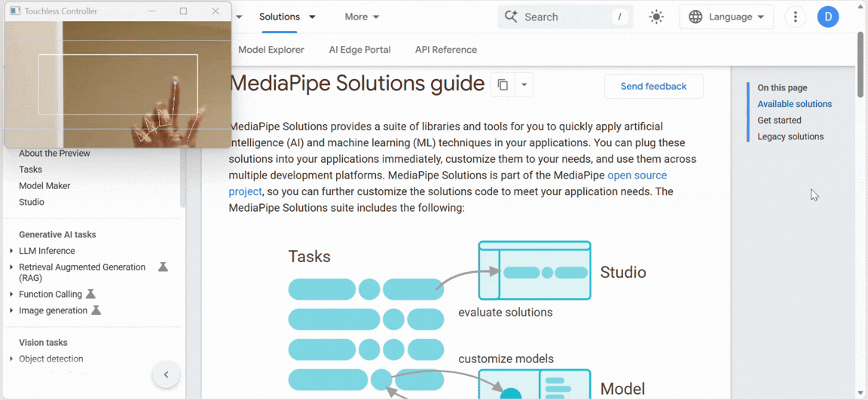
Task: Open the three-dot more options menu
Action: 795,17
